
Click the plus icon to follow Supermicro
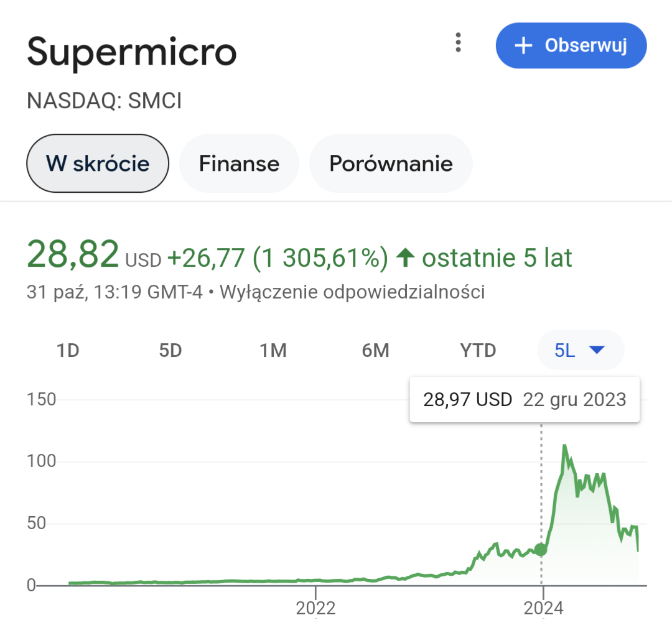tap(524, 45)
